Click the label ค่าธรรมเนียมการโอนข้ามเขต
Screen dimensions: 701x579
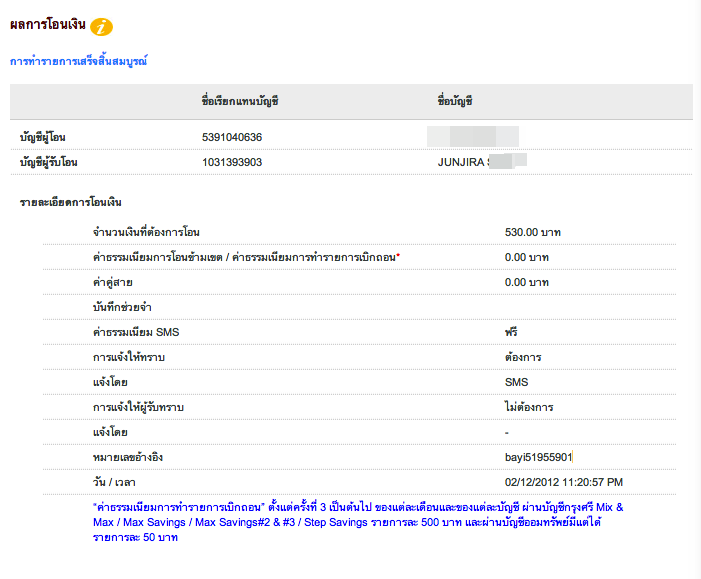click(157, 257)
